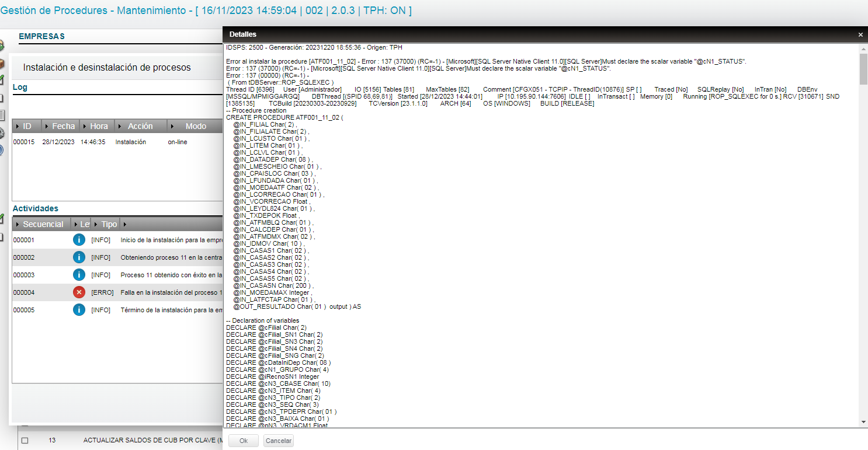Screen dimensions: 868x450
Task: Close the Detalles dialog with the X
Action: 860,35
